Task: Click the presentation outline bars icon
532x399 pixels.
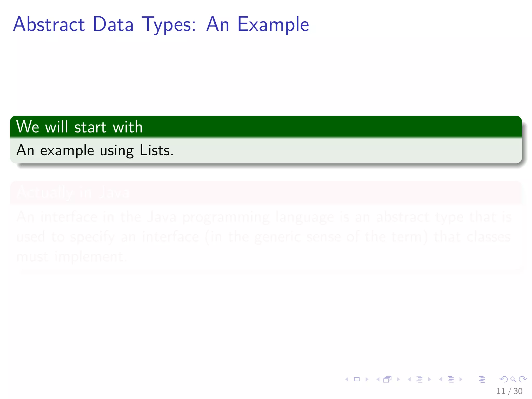Action: coord(482,380)
